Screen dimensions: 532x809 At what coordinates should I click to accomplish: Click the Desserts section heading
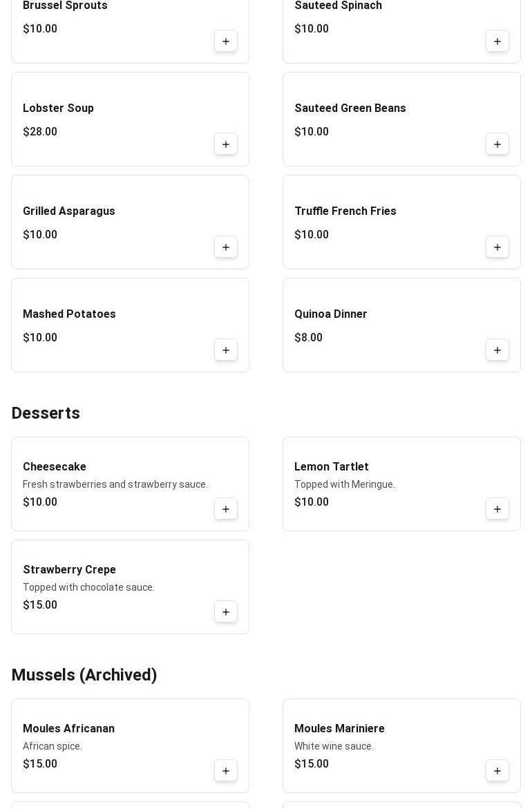coord(46,413)
